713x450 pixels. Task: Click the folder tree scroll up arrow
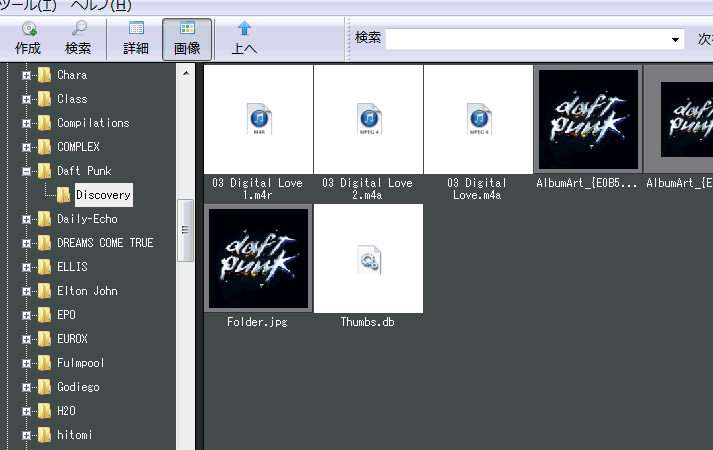point(186,73)
